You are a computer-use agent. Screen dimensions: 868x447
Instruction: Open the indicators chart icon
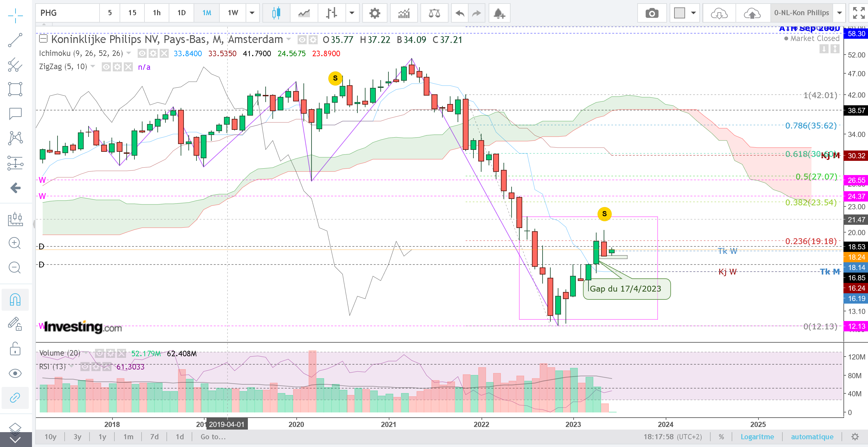point(403,14)
